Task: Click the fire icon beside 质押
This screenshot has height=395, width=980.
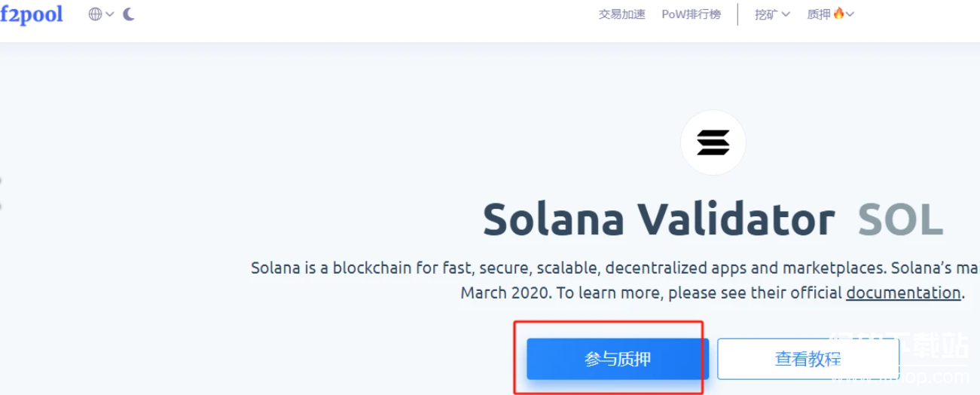Action: 839,14
